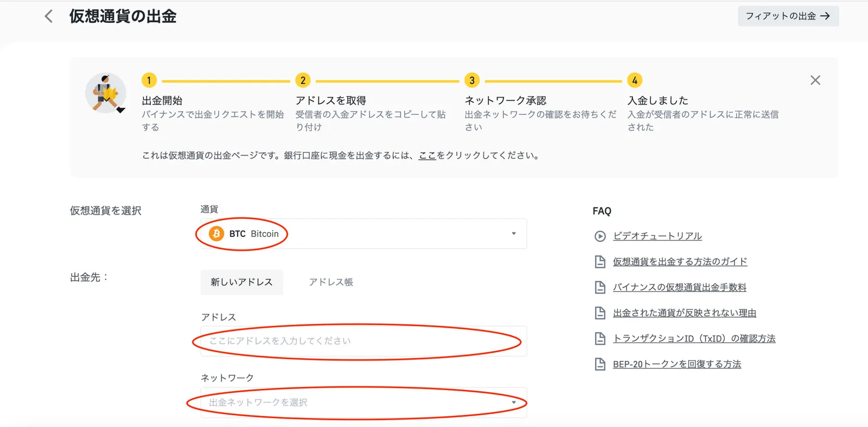868x427 pixels.
Task: Open BEP-20トークンを回復する方法 link
Action: pos(677,364)
